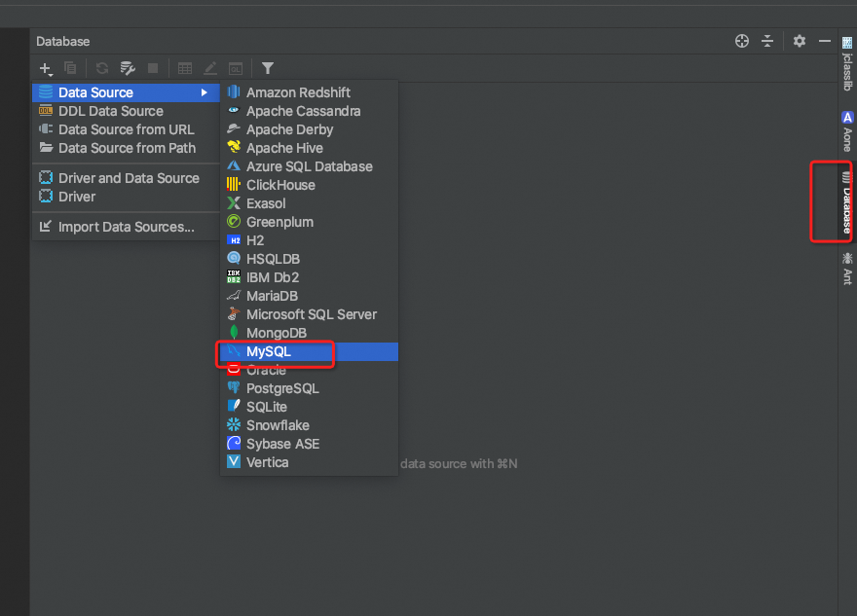Choose Data Source from URL
The height and width of the screenshot is (616, 857).
(127, 130)
